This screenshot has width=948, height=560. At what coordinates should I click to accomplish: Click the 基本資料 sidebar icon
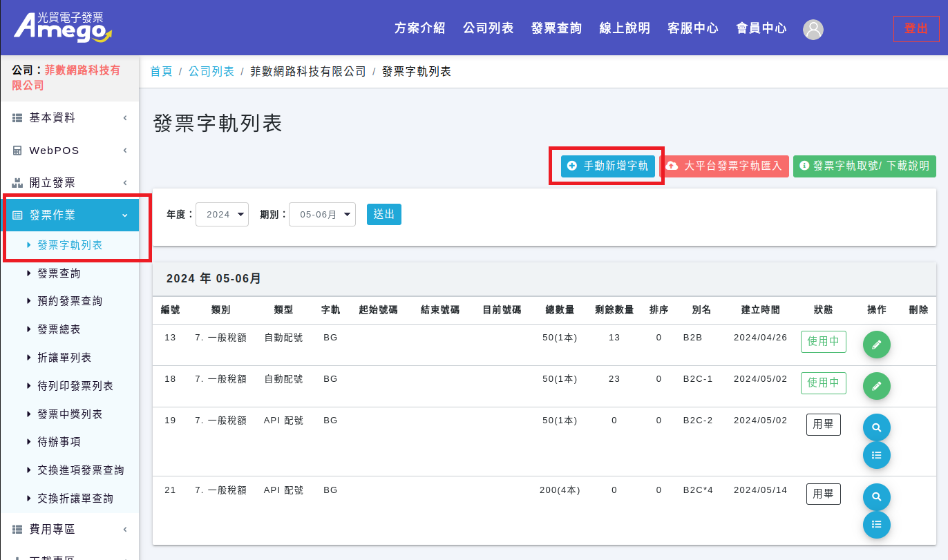click(18, 118)
